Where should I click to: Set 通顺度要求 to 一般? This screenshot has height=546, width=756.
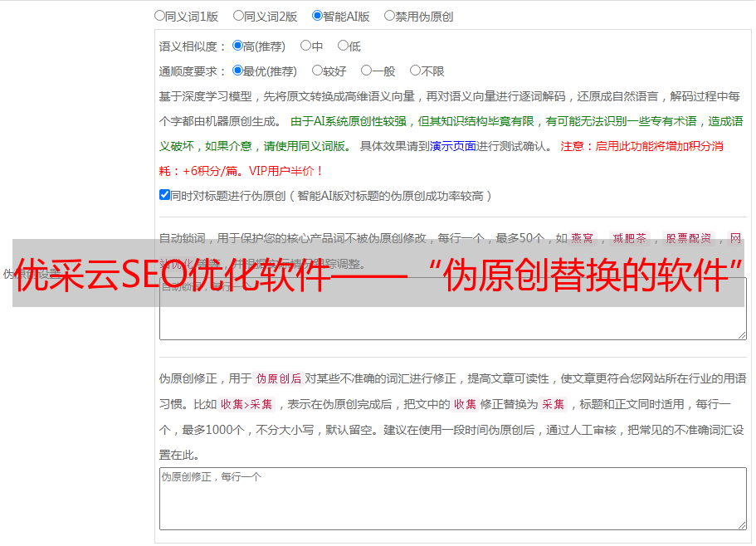click(x=367, y=71)
